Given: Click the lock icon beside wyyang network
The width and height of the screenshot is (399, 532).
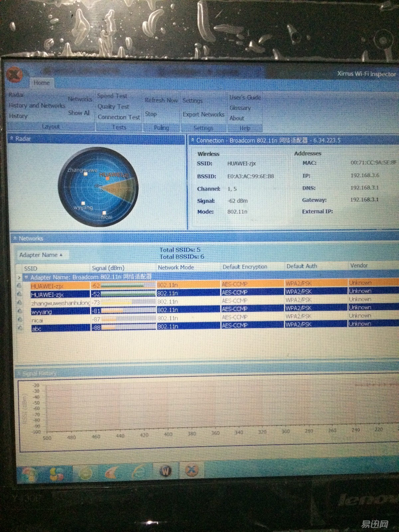Looking at the screenshot, I should 20,311.
